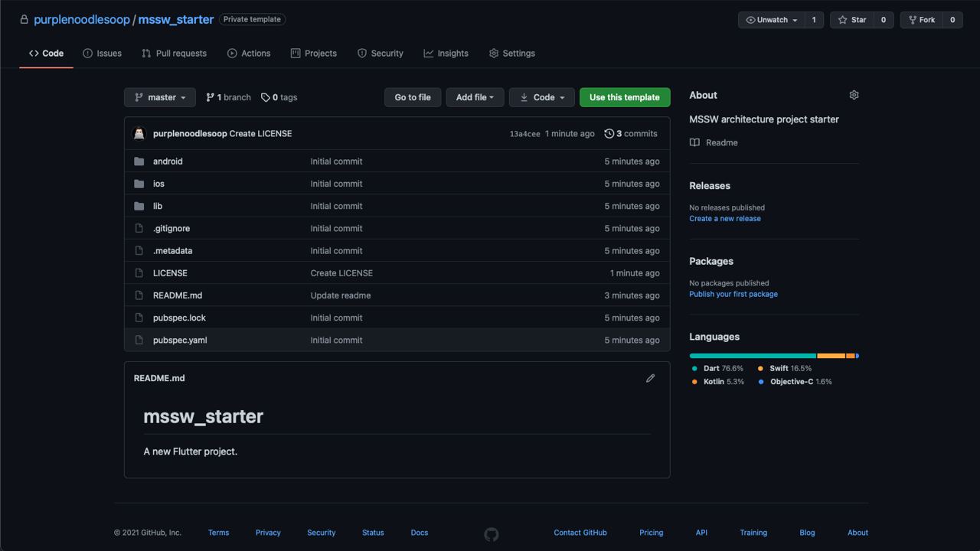The width and height of the screenshot is (980, 551).
Task: Open the Terms footer link
Action: [218, 533]
